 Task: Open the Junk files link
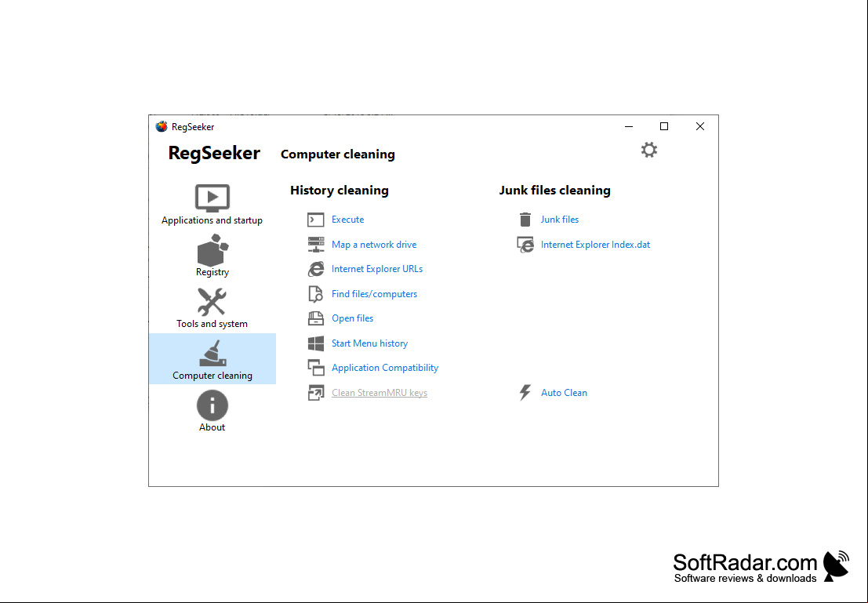tap(560, 220)
